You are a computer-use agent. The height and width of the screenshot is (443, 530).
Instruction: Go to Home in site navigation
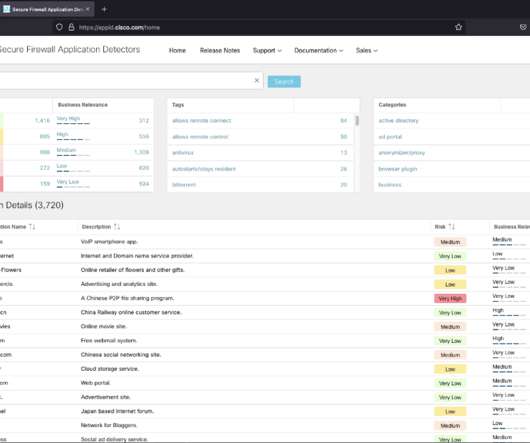click(x=177, y=50)
